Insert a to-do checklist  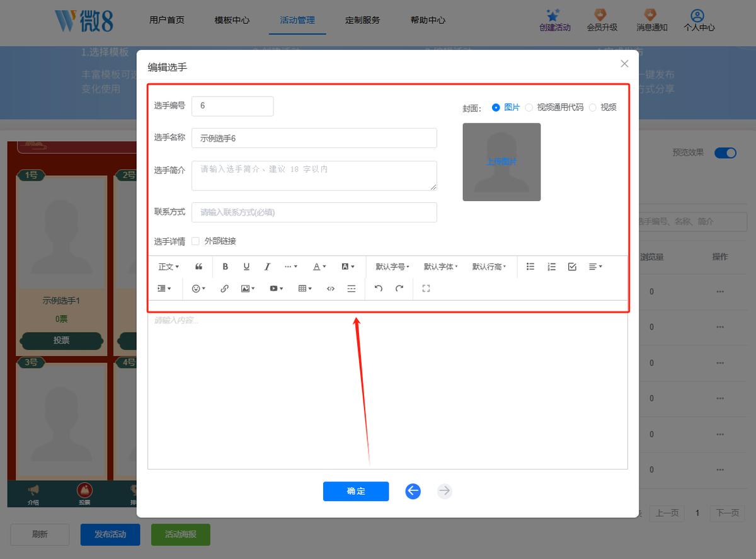tap(572, 267)
